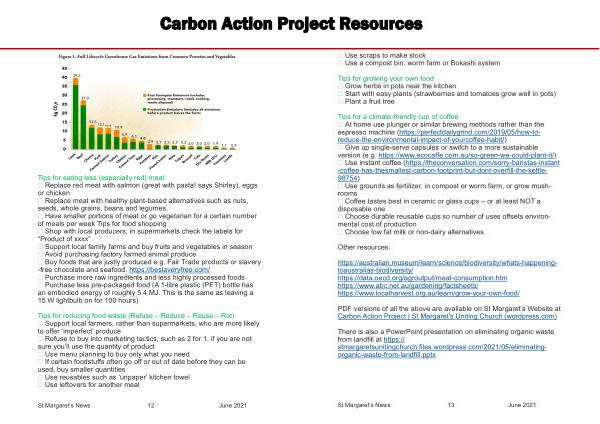Open data.oecd.org meat-consumption link
The height and width of the screenshot is (424, 600).
point(422,278)
